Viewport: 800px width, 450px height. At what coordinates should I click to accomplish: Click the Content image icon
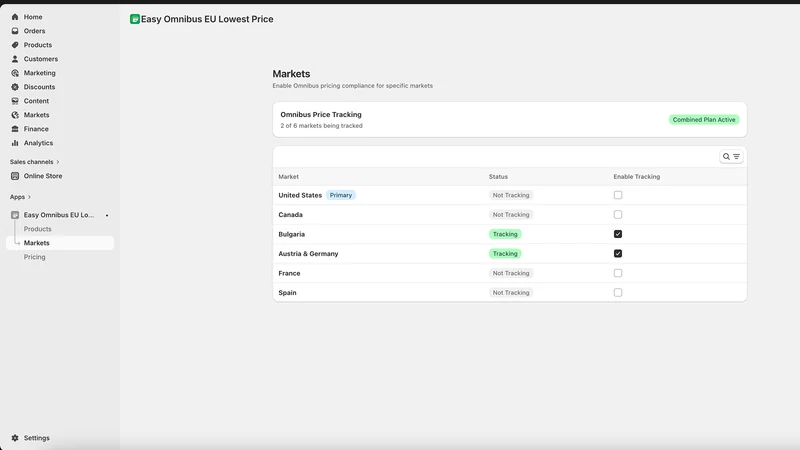[15, 101]
